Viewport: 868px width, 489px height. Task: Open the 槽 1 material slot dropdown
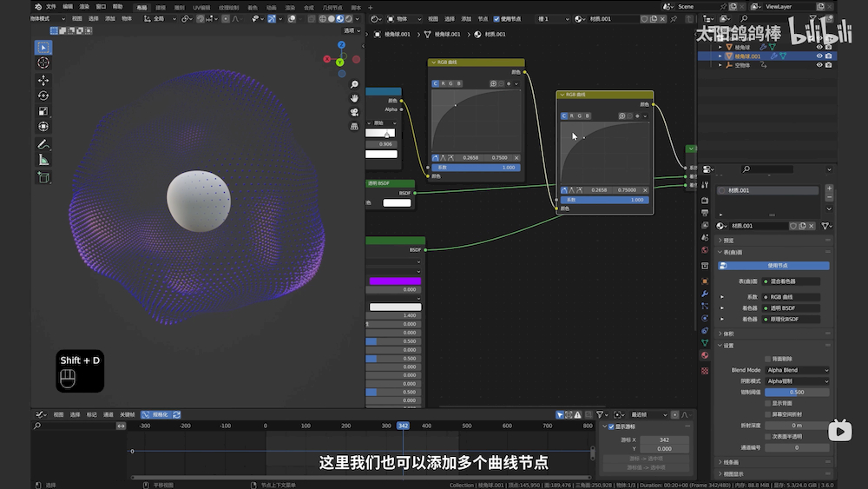click(x=552, y=19)
